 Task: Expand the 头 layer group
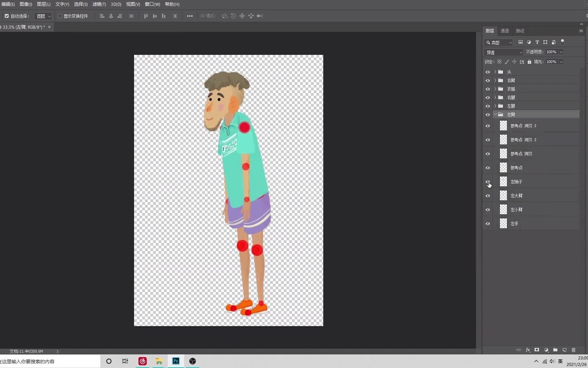coord(495,72)
